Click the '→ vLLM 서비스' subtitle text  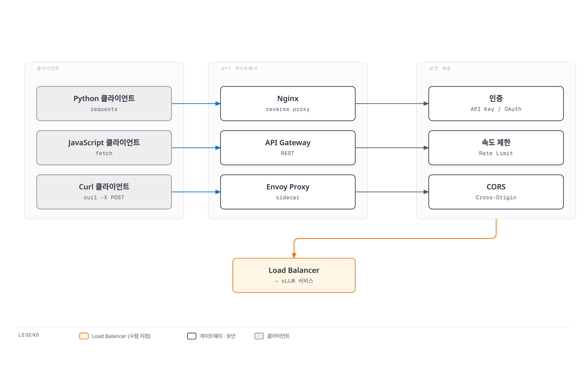(294, 281)
